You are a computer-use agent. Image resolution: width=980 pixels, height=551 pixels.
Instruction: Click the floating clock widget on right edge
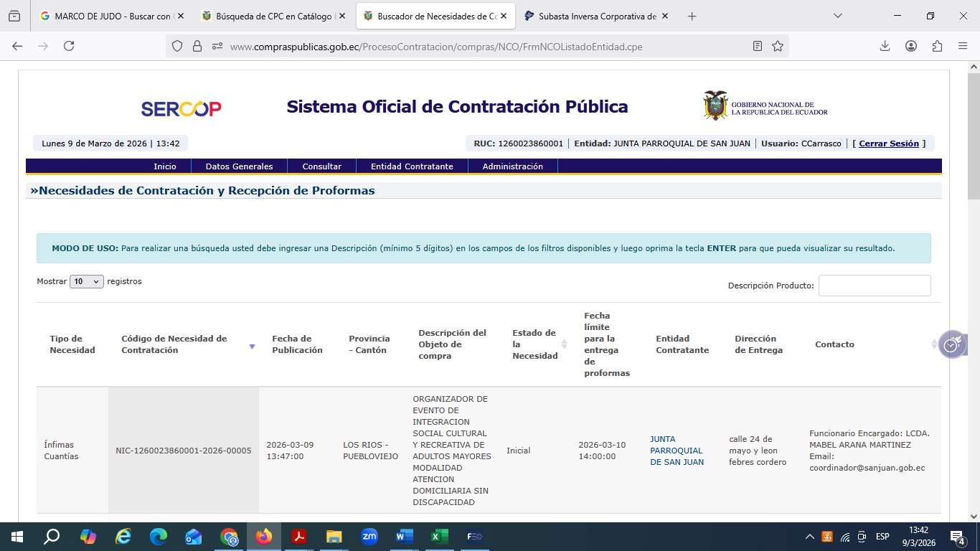(x=951, y=344)
